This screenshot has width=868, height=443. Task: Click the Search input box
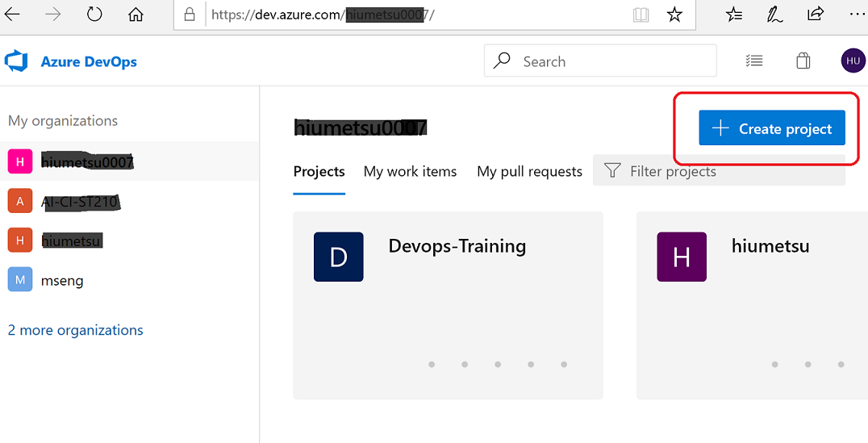coord(600,61)
